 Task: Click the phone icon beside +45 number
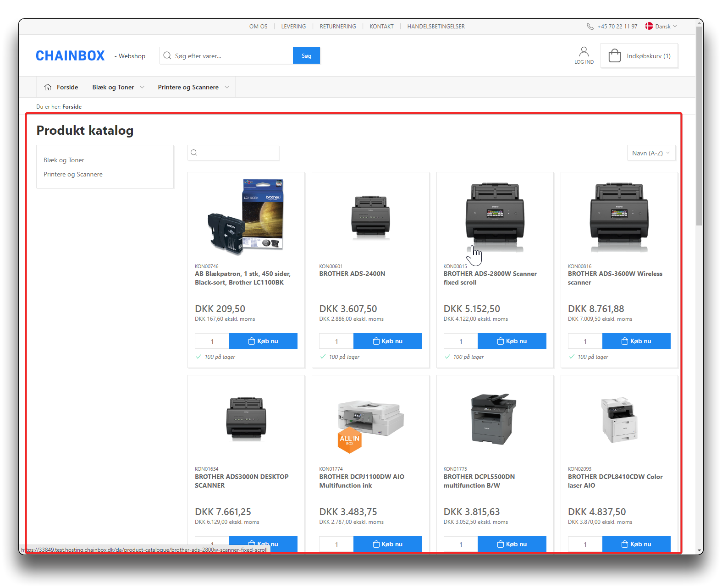[x=590, y=27]
